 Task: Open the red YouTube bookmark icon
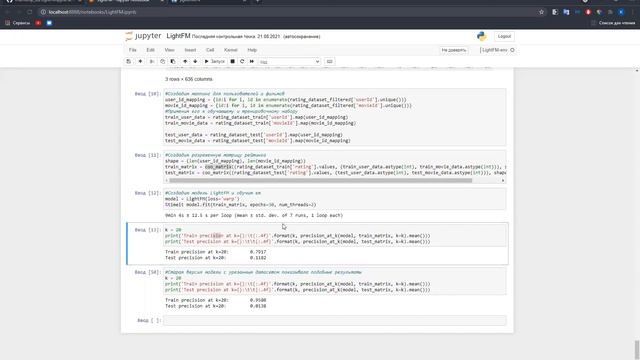(x=38, y=23)
